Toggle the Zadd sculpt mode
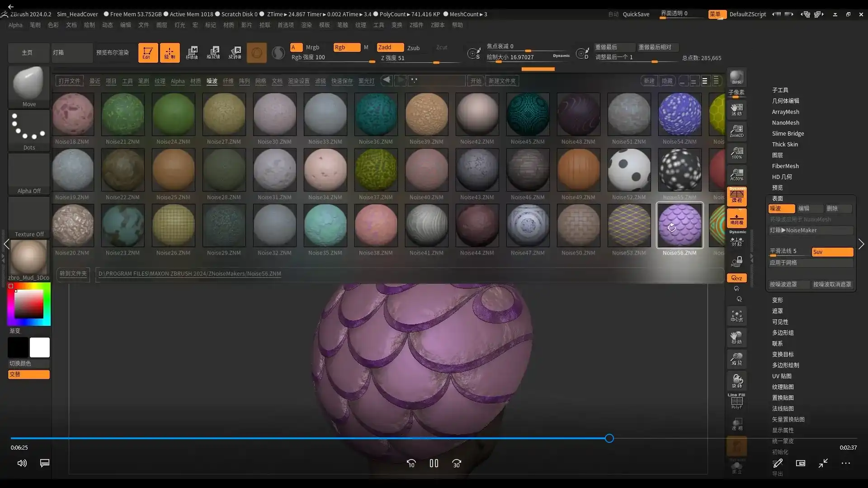The image size is (868, 488). (x=390, y=47)
